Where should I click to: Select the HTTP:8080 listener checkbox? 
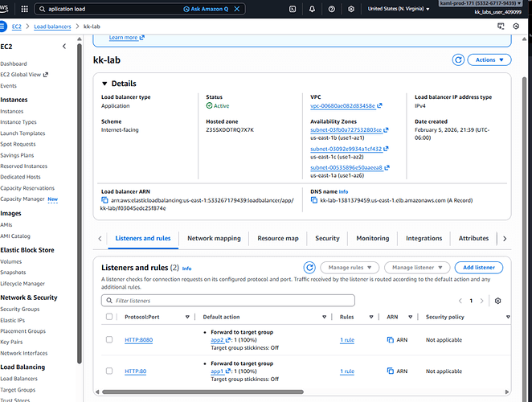pyautogui.click(x=109, y=340)
